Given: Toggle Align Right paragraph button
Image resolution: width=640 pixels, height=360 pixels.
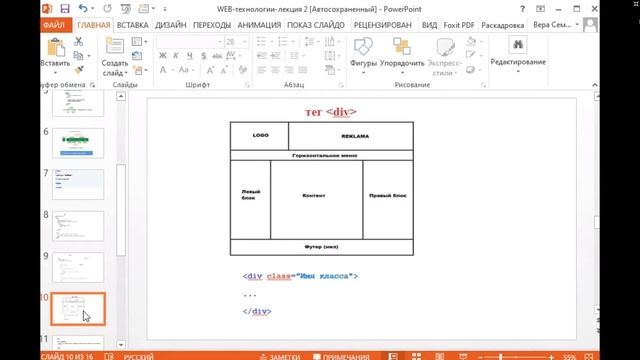Looking at the screenshot, I should point(289,70).
